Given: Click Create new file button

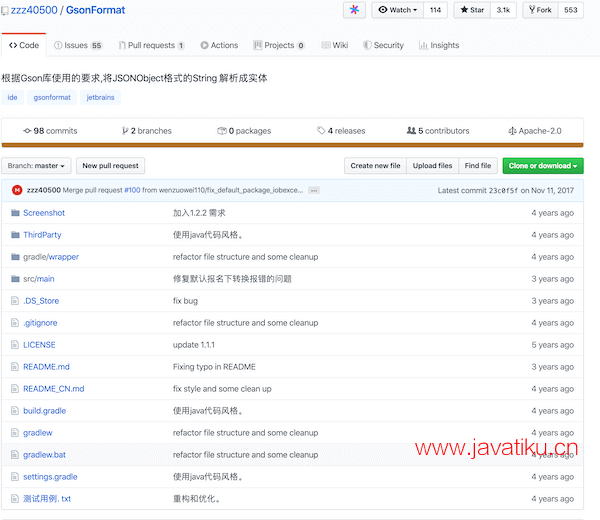Looking at the screenshot, I should coord(375,166).
